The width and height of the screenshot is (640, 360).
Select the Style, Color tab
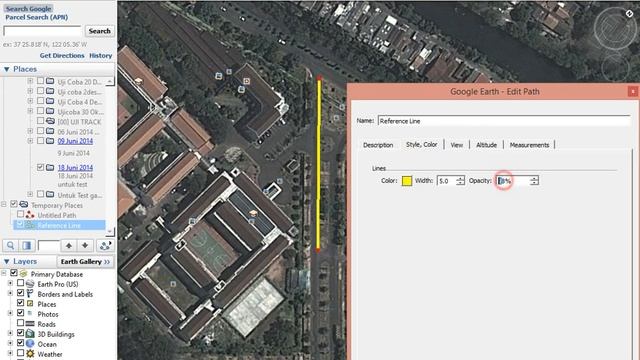pos(421,144)
